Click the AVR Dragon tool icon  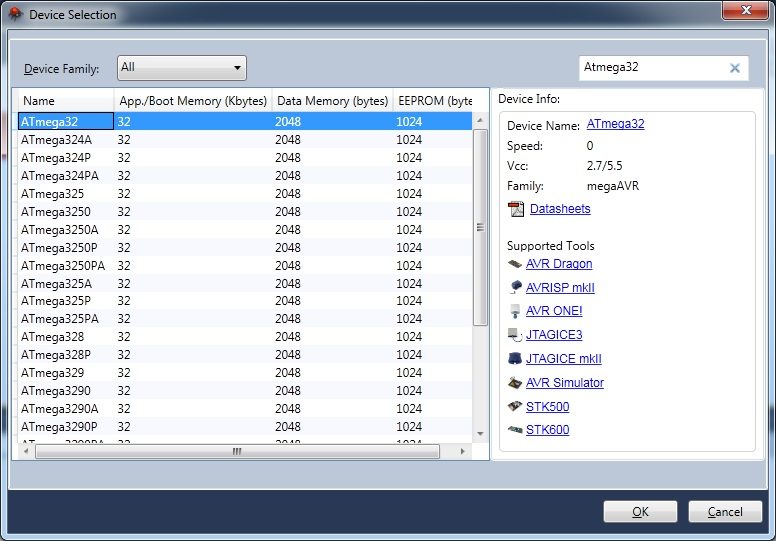(x=515, y=264)
